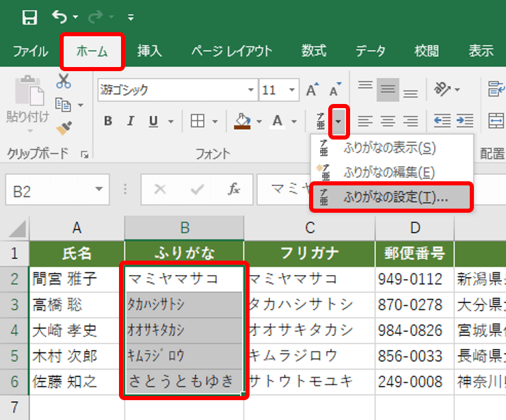Screen dimensions: 506x420
Task: Expand the Underline style dropdown arrow
Action: pos(171,121)
